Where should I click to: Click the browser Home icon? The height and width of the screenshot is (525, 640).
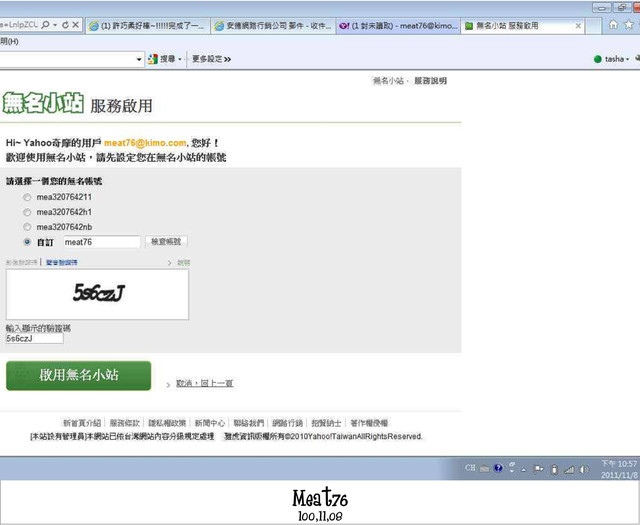(x=613, y=25)
